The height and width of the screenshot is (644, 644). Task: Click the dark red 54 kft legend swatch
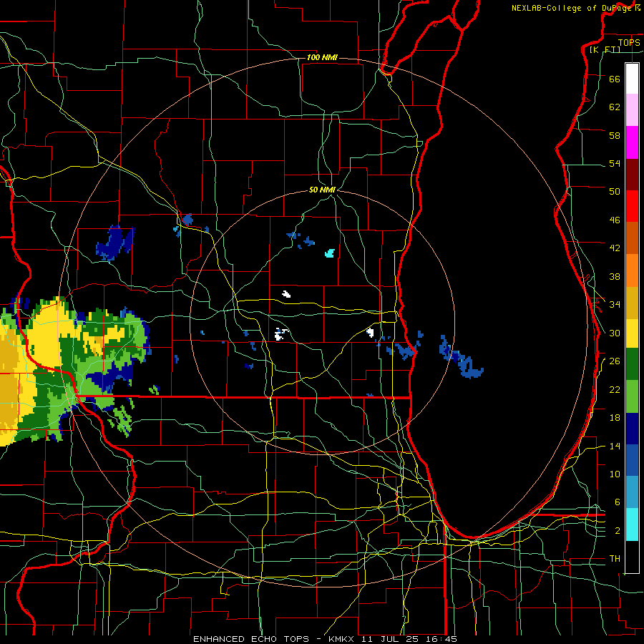[632, 175]
